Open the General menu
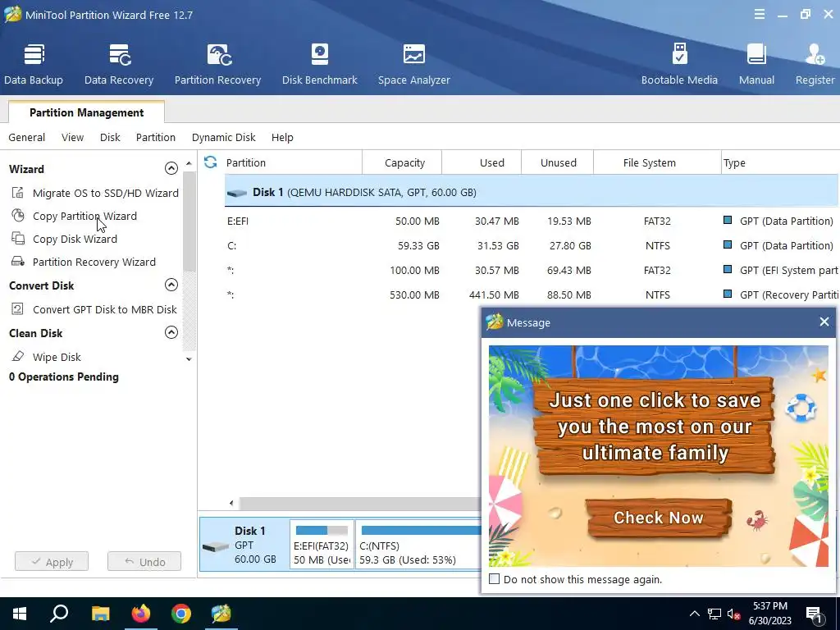Screen dimensions: 840x630 pos(27,137)
